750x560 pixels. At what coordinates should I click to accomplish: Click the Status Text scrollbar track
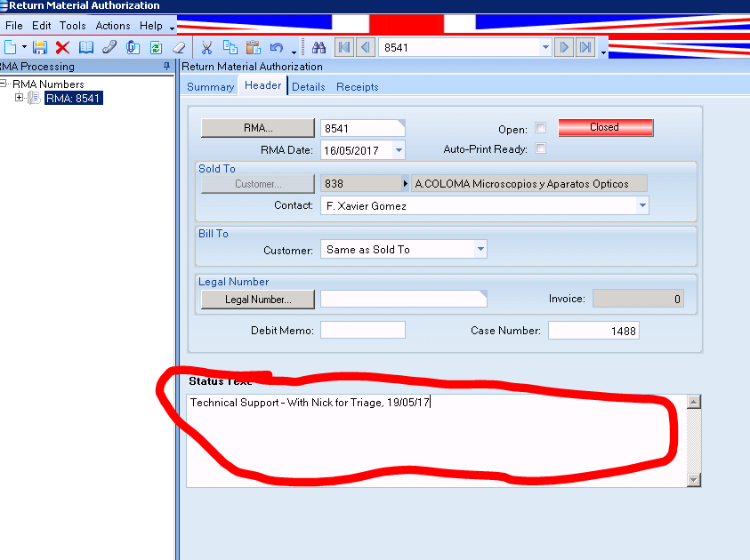point(694,441)
